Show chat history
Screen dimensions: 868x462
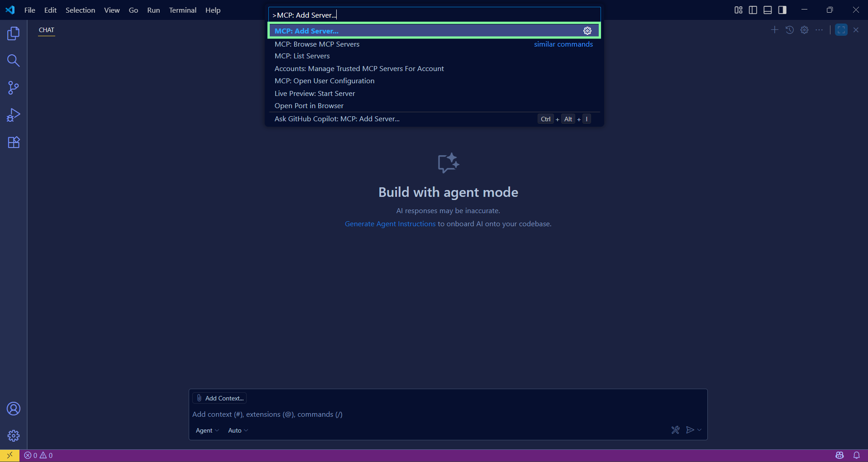(790, 30)
